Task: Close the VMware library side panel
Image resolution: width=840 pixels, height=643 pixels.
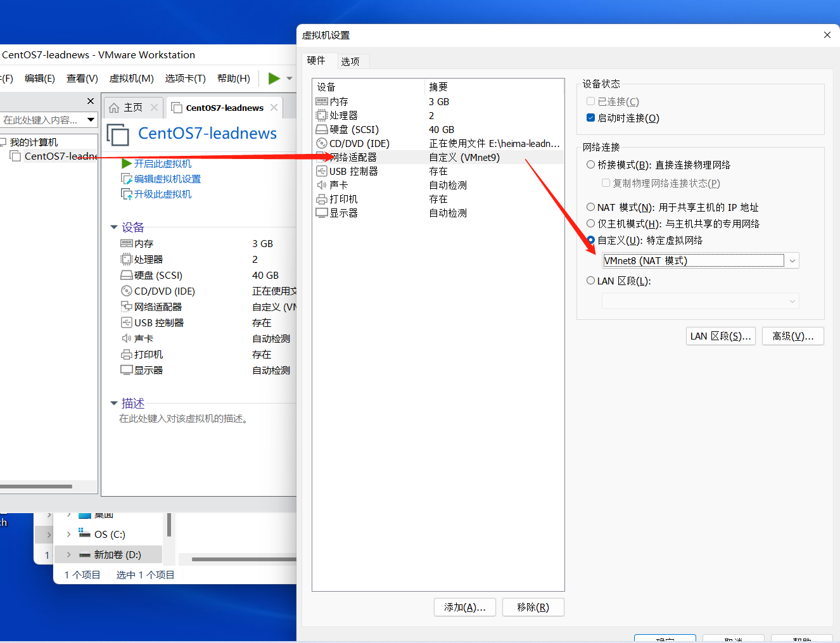Action: pos(91,101)
